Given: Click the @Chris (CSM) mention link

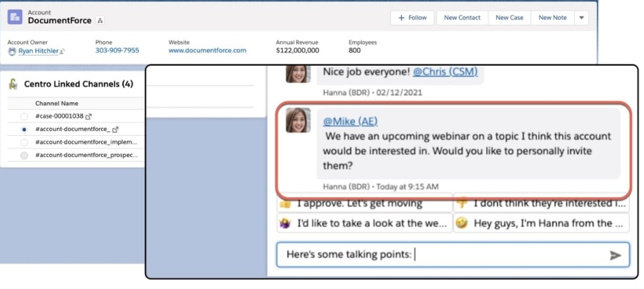Looking at the screenshot, I should pos(445,72).
